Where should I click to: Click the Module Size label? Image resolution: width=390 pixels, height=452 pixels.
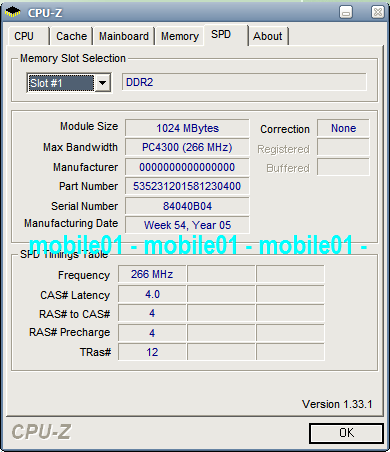[x=89, y=126]
